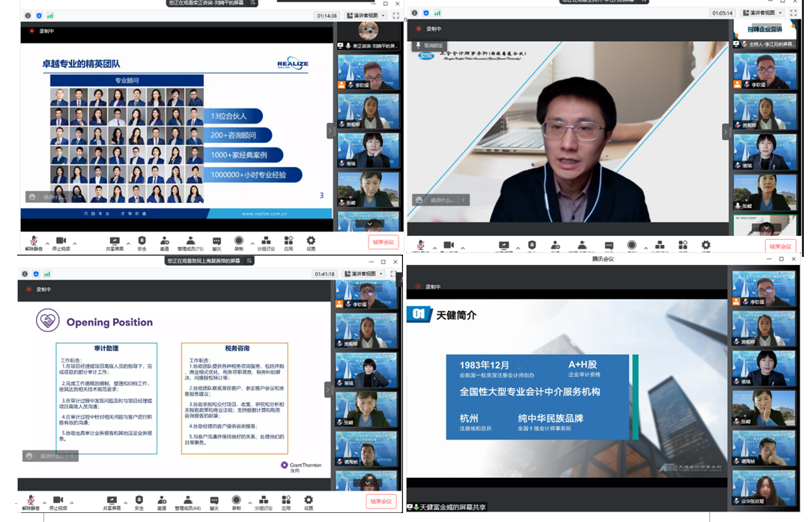Collapse participant video strip in top-right window
The image size is (812, 522).
pyautogui.click(x=726, y=132)
